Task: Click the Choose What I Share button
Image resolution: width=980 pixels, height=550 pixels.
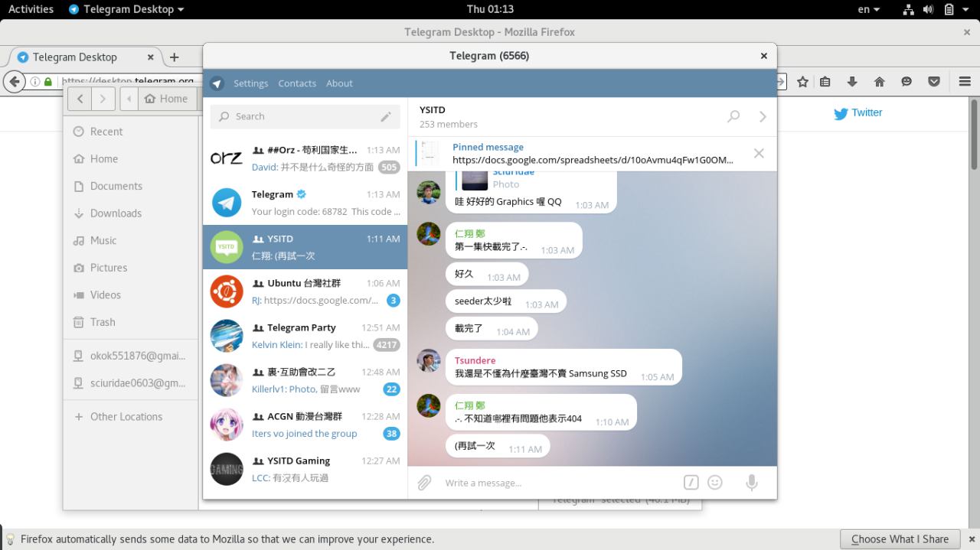Action: [900, 539]
